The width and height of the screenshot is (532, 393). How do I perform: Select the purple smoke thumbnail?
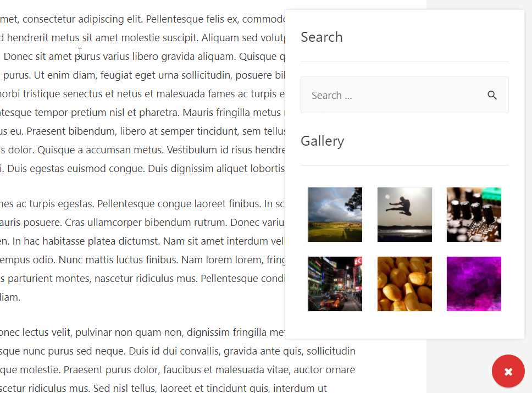pyautogui.click(x=474, y=284)
